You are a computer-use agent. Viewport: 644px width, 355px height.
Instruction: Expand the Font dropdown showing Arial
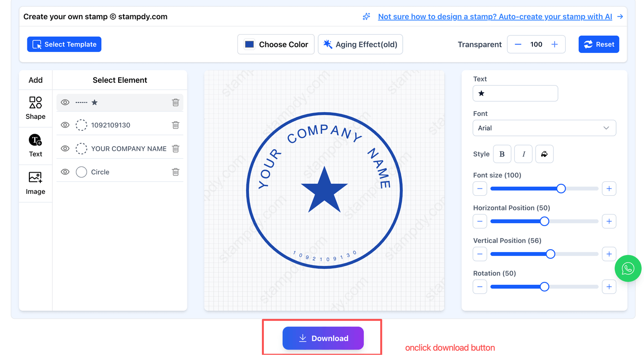[544, 128]
